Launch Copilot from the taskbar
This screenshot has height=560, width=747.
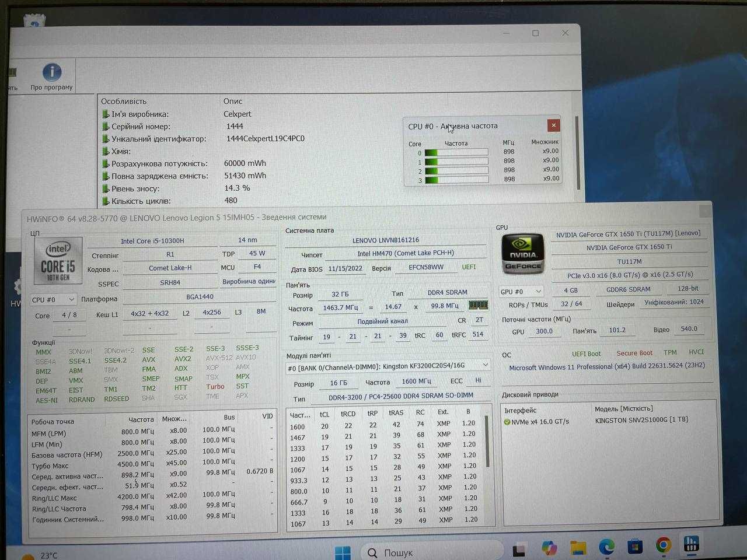click(549, 548)
